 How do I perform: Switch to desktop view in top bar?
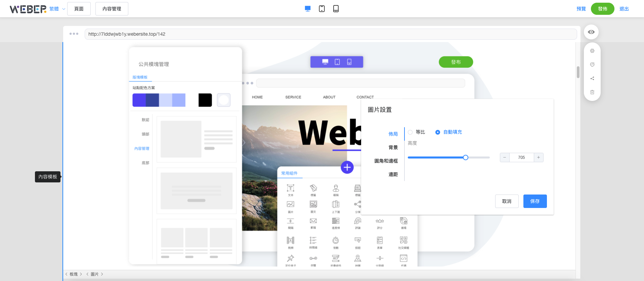coord(308,9)
